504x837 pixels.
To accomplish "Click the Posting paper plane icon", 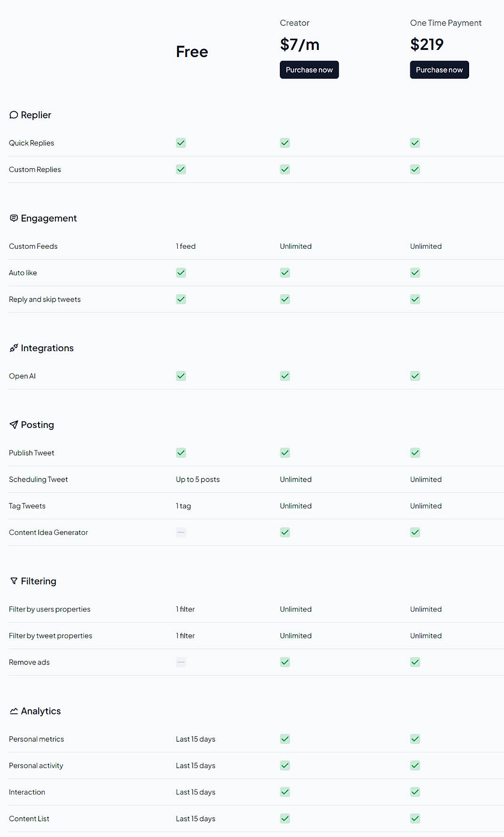I will click(x=13, y=425).
